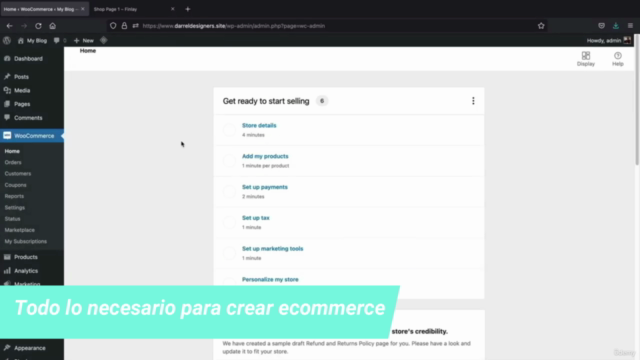This screenshot has height=360, width=640.
Task: Start the Set up marketing tools task
Action: pyautogui.click(x=273, y=249)
